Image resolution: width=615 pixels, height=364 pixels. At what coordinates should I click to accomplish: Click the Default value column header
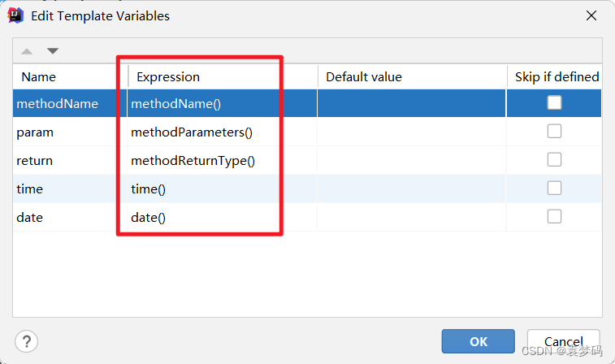(411, 77)
